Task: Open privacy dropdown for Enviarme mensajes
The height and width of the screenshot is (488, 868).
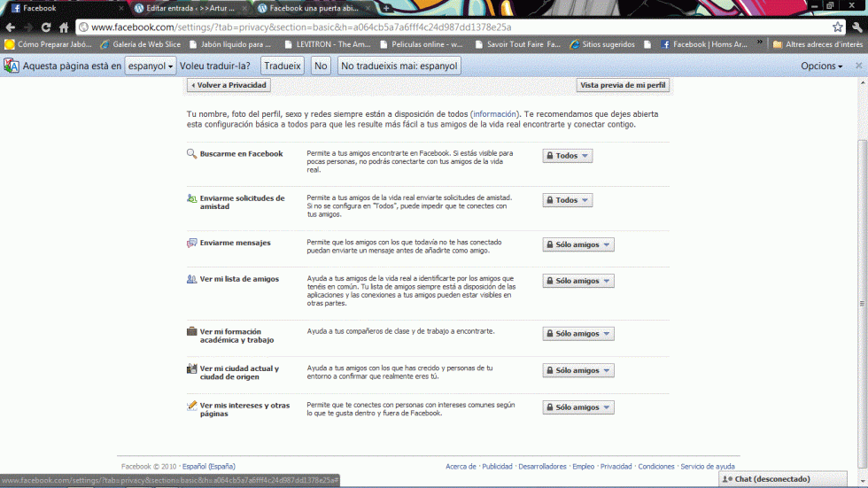Action: pyautogui.click(x=577, y=245)
